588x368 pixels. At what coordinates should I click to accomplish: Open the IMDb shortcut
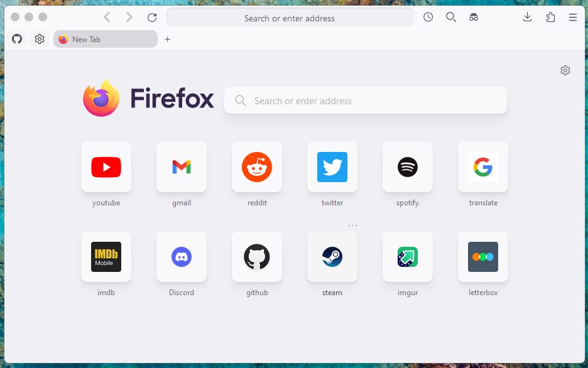(106, 257)
